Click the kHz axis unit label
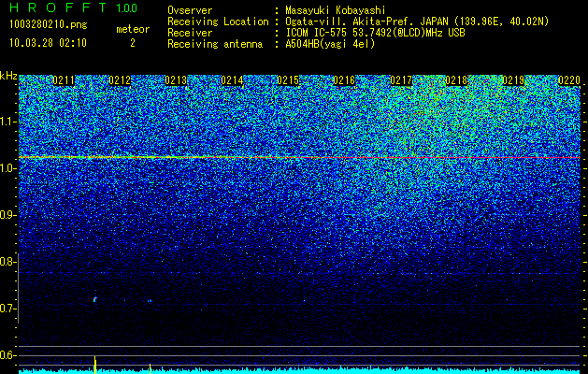The height and width of the screenshot is (374, 588). click(8, 76)
